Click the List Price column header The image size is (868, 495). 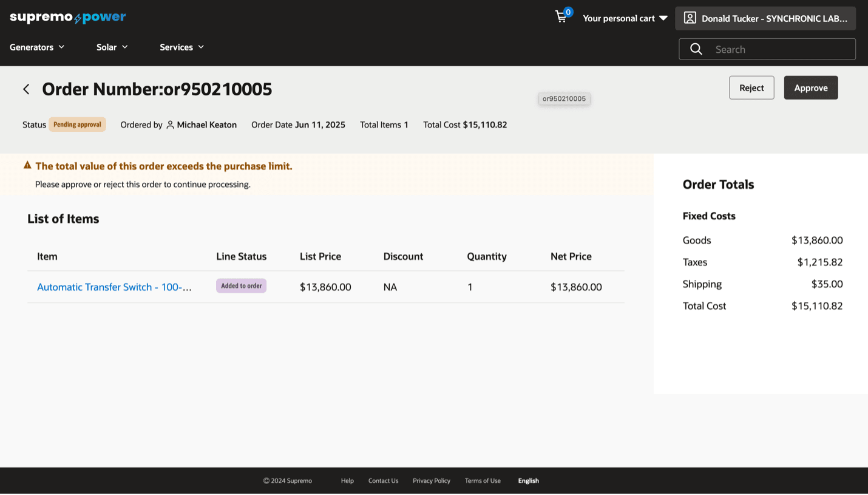[320, 256]
